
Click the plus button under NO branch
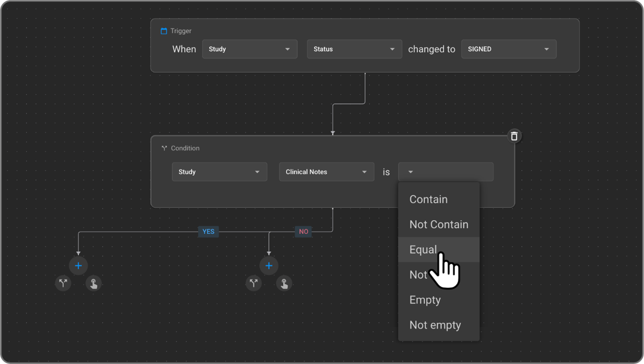269,266
